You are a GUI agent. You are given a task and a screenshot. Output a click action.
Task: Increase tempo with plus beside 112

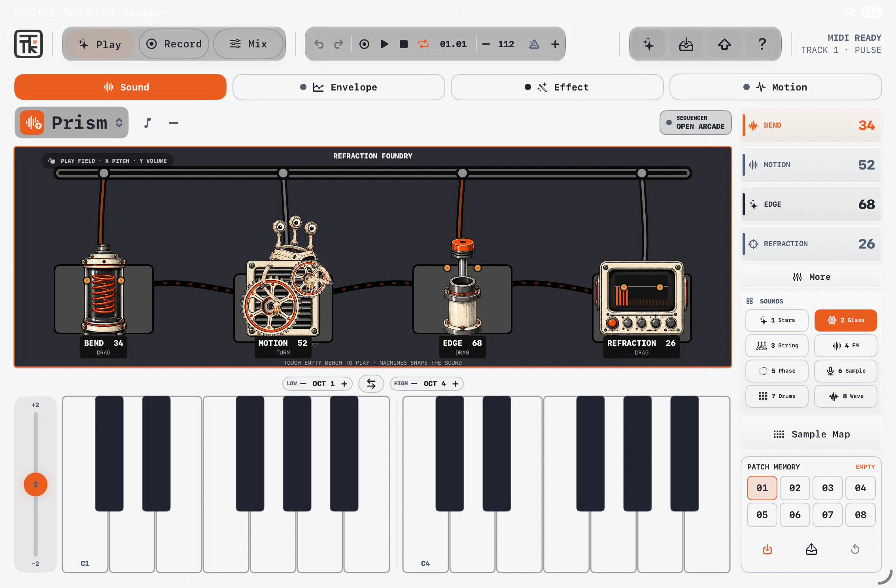tap(555, 44)
